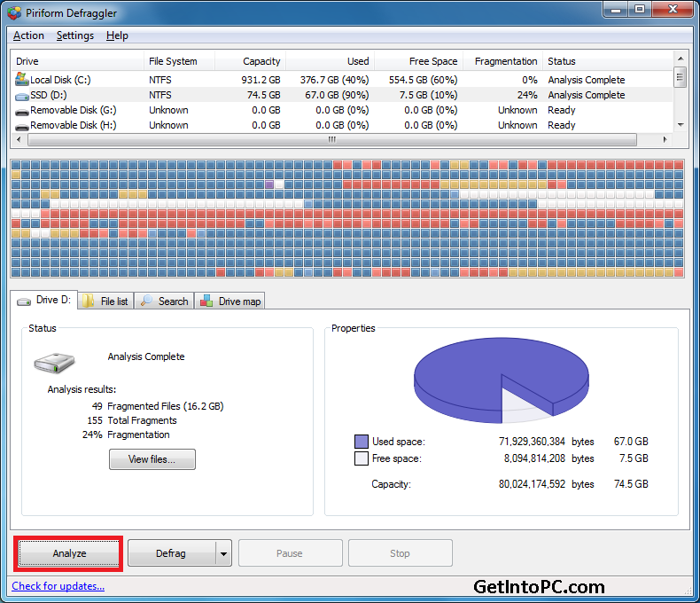Select the '24%' fragmentation cell for SSD
Image resolution: width=700 pixels, height=603 pixels.
pyautogui.click(x=527, y=95)
